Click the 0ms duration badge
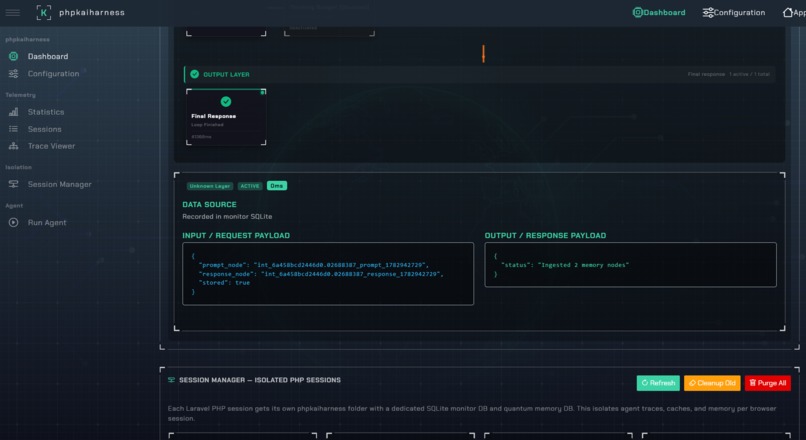Screen dimensions: 806x440 tap(277, 186)
